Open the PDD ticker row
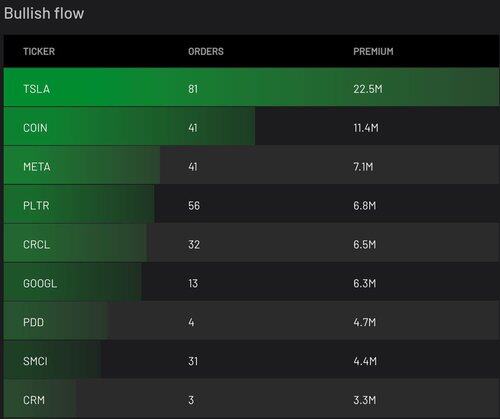Screen dimensions: 500x419 pos(252,321)
